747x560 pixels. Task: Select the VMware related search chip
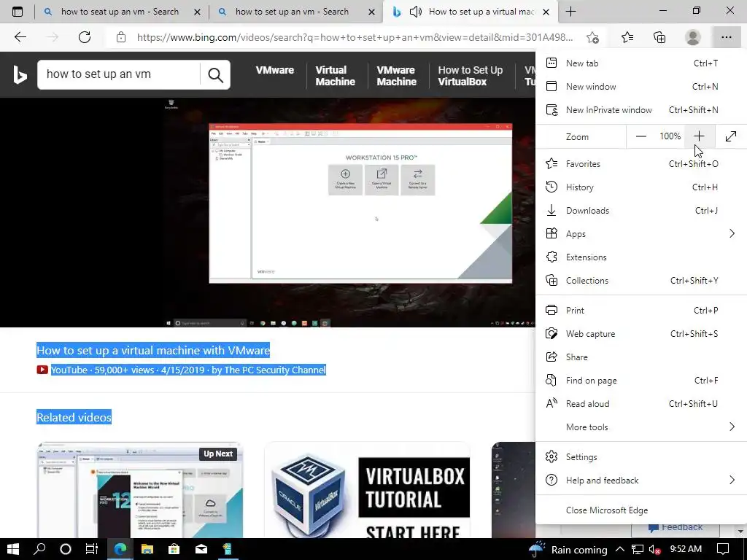click(274, 71)
